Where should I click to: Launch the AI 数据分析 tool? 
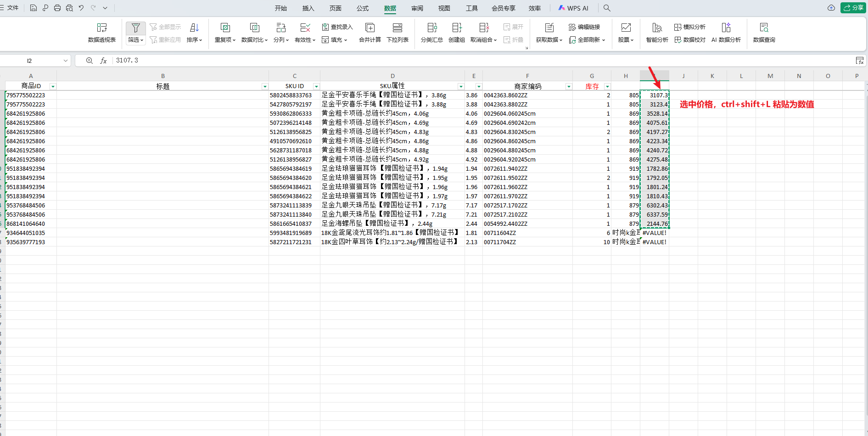pos(726,33)
